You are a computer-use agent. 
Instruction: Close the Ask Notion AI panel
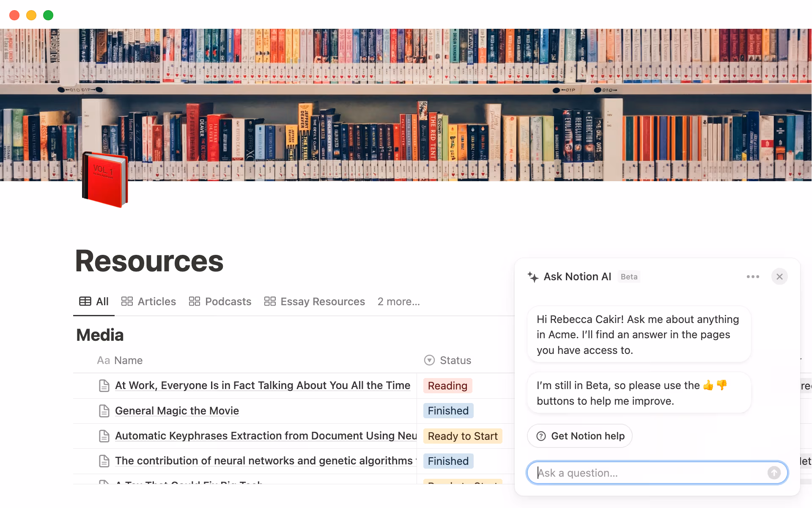click(x=780, y=276)
